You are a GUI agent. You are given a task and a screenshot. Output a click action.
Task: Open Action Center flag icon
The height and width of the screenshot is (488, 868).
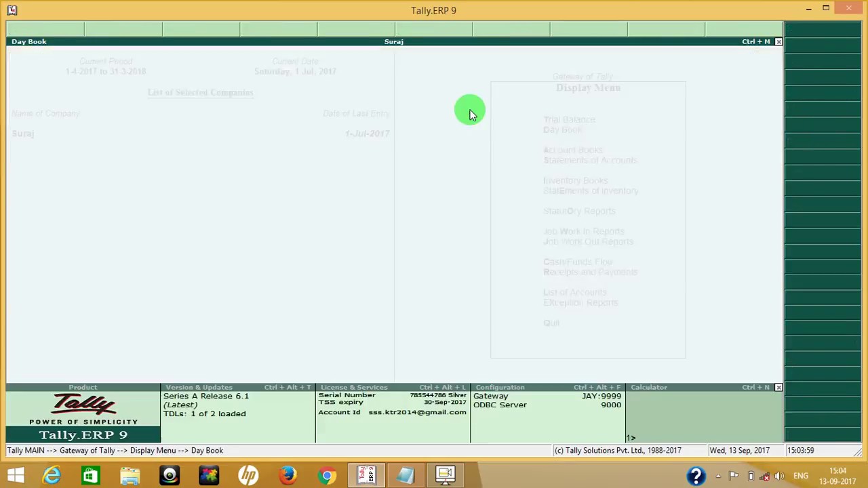[x=734, y=476]
